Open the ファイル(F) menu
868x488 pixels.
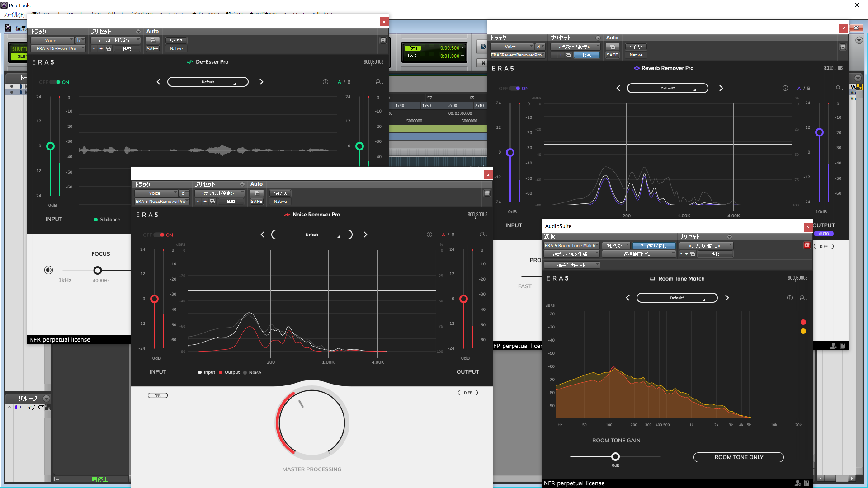click(x=14, y=14)
